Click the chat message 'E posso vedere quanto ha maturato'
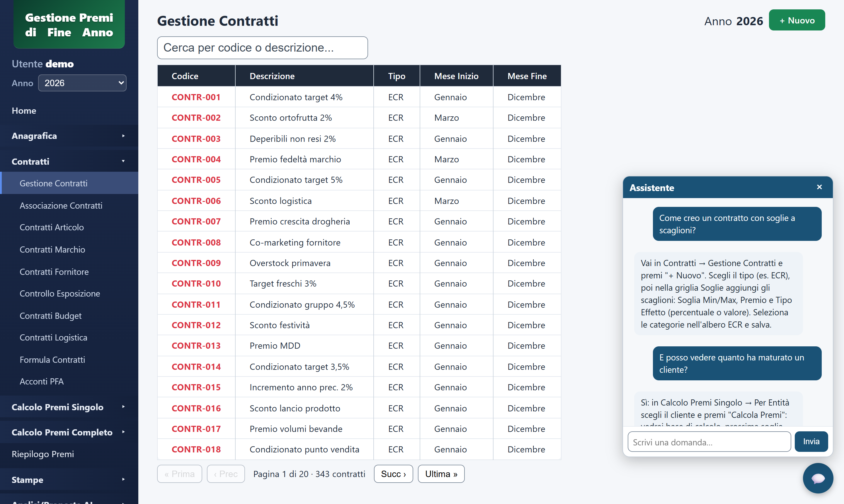The width and height of the screenshot is (844, 504). coord(737,363)
